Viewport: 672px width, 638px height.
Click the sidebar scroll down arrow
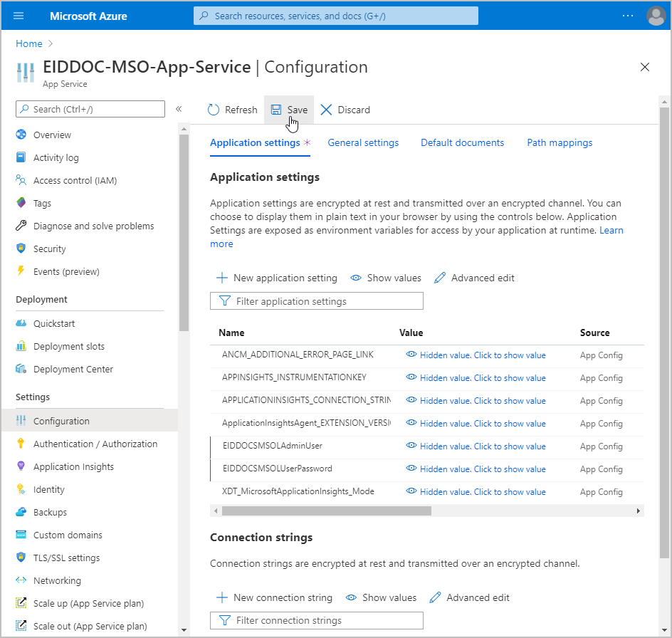[184, 629]
